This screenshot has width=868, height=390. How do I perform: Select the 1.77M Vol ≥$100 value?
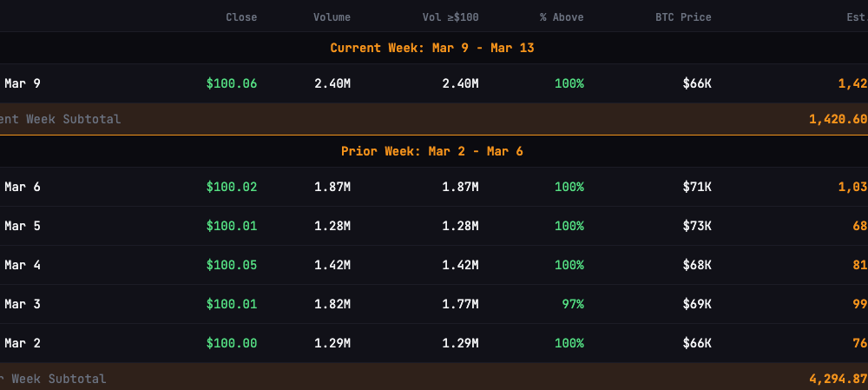click(x=460, y=304)
